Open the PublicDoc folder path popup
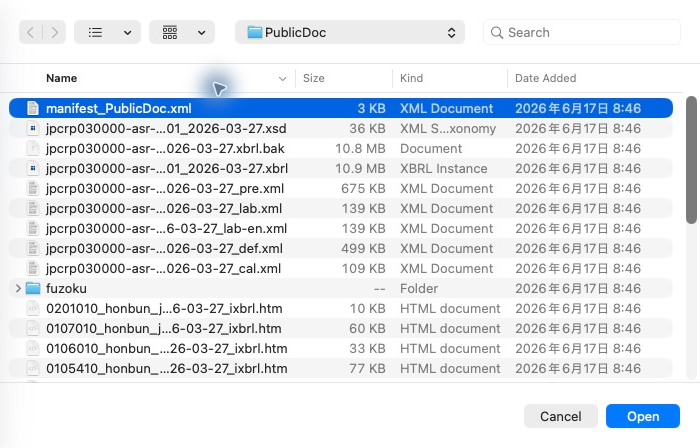Image resolution: width=700 pixels, height=448 pixels. (x=350, y=33)
